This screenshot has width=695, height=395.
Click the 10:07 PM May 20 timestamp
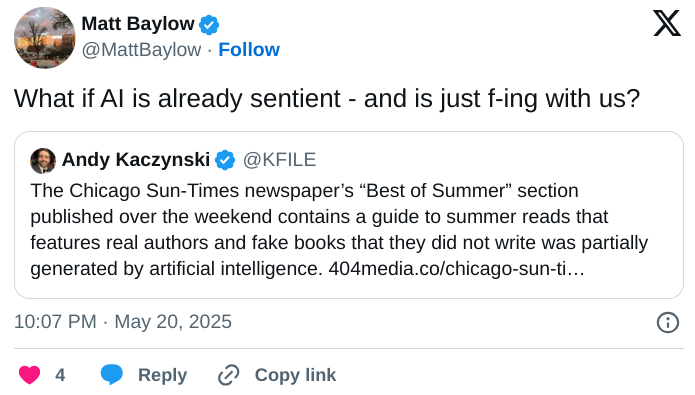[x=123, y=322]
